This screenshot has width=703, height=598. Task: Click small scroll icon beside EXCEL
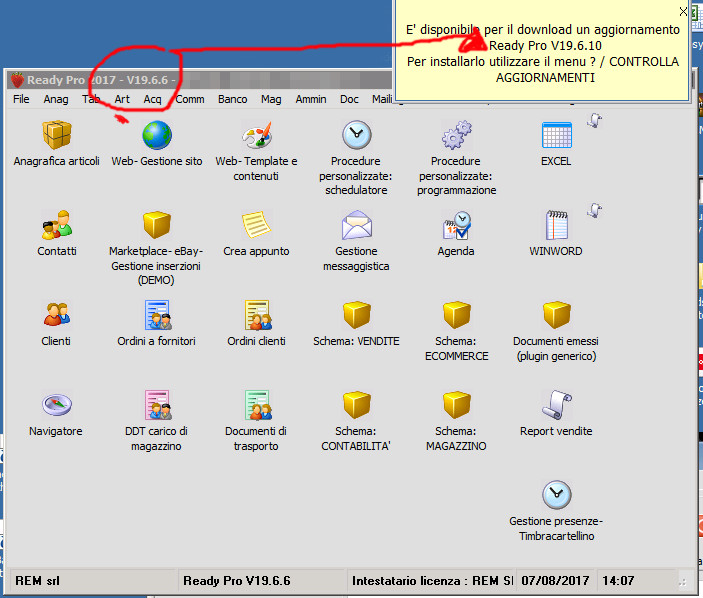(x=595, y=121)
